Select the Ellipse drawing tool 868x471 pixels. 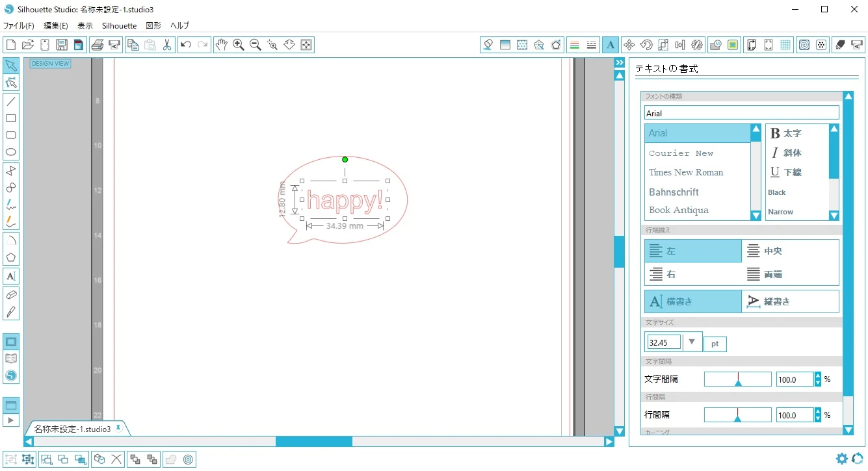pyautogui.click(x=11, y=152)
